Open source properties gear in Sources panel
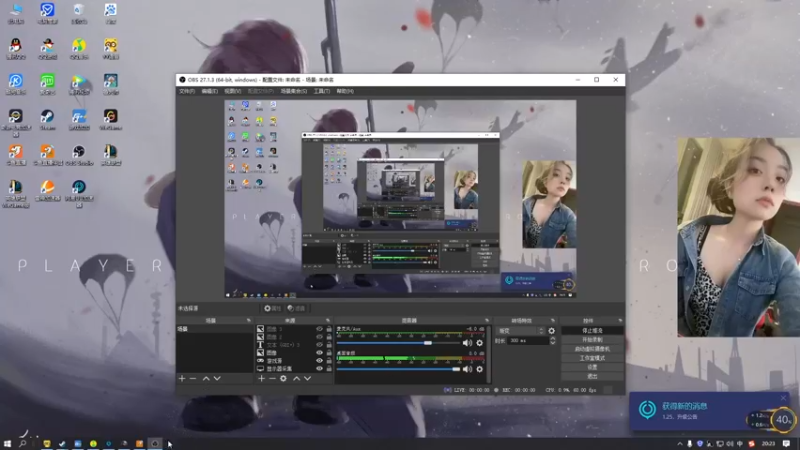The height and width of the screenshot is (450, 800). [x=283, y=379]
